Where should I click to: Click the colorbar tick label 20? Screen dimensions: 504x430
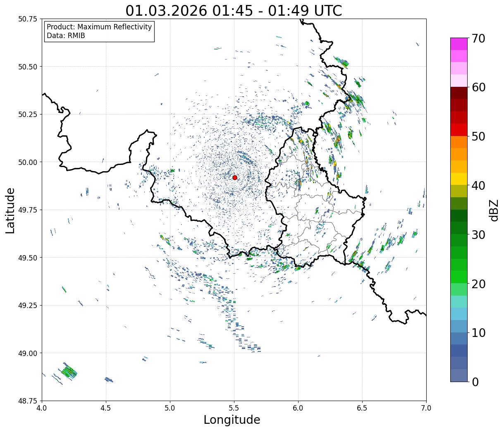[478, 284]
